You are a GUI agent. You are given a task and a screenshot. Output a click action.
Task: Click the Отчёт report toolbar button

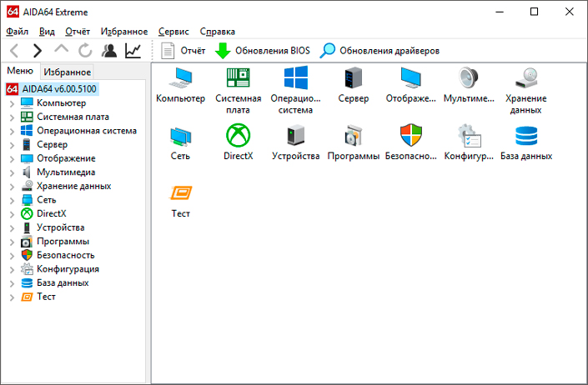click(x=183, y=51)
